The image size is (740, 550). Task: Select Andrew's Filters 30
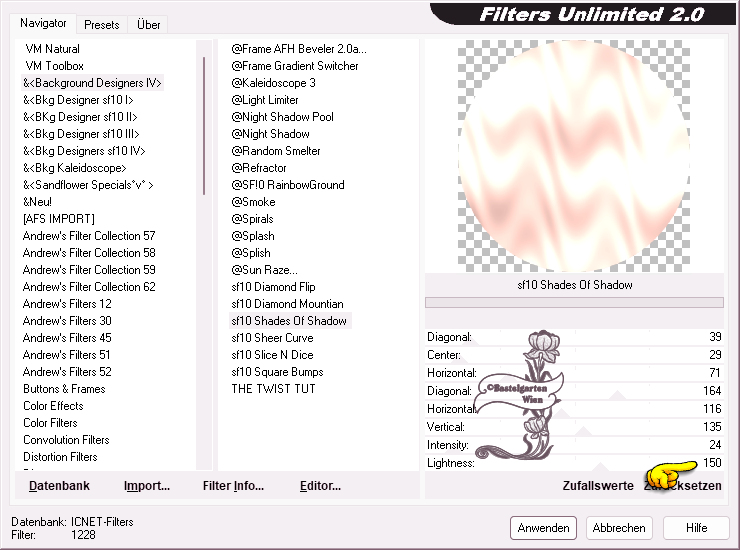pyautogui.click(x=67, y=321)
